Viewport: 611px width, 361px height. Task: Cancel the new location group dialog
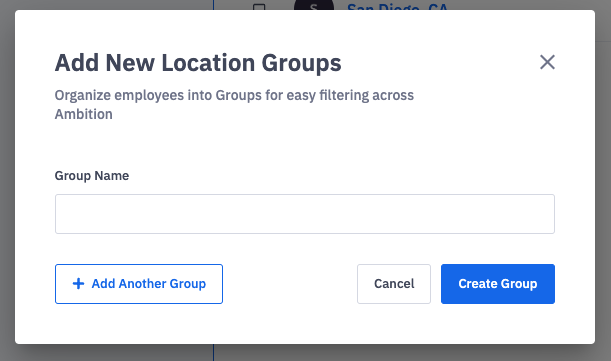[394, 284]
